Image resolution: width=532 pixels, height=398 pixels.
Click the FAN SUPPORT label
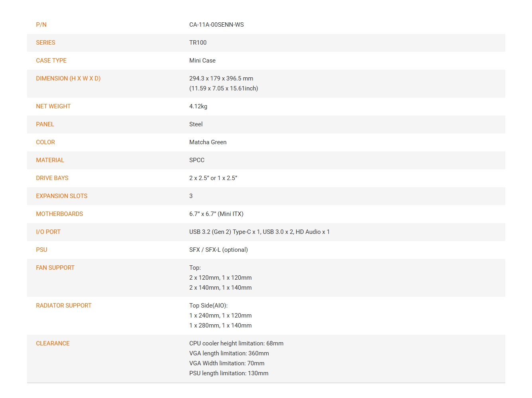point(55,268)
